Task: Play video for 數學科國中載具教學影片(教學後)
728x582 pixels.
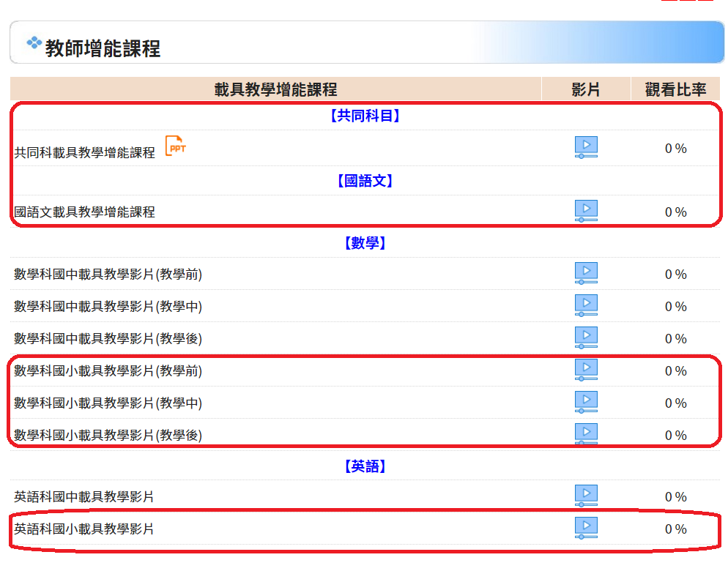Action: pyautogui.click(x=586, y=338)
